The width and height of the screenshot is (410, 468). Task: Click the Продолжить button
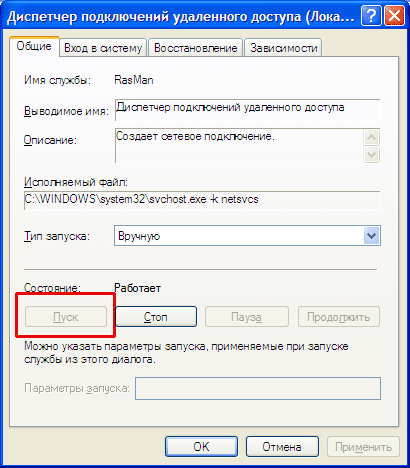click(x=338, y=316)
